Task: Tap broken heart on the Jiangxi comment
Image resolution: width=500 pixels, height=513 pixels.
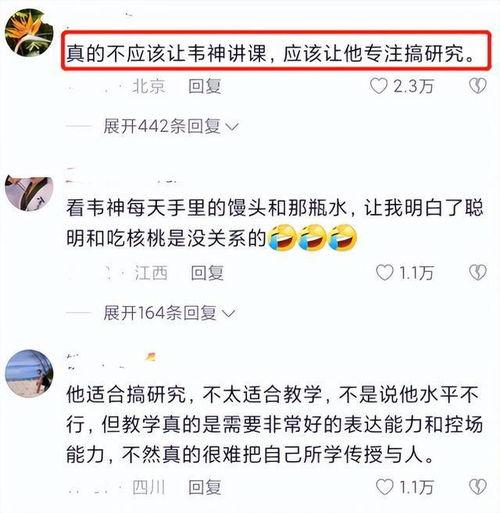Action: point(478,273)
